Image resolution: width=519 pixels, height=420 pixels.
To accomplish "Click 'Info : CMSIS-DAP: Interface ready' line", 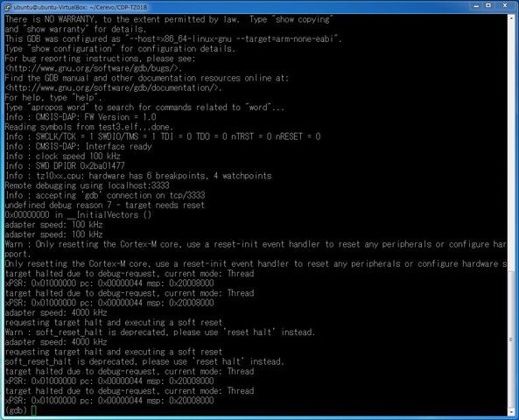I will pos(78,146).
